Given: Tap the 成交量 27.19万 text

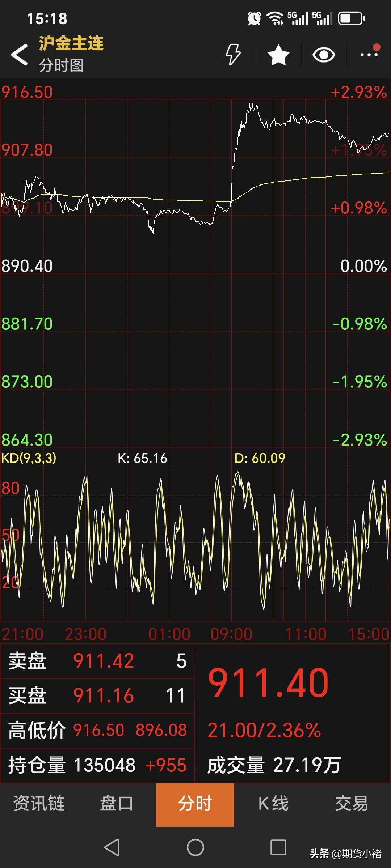Looking at the screenshot, I should pos(274,765).
